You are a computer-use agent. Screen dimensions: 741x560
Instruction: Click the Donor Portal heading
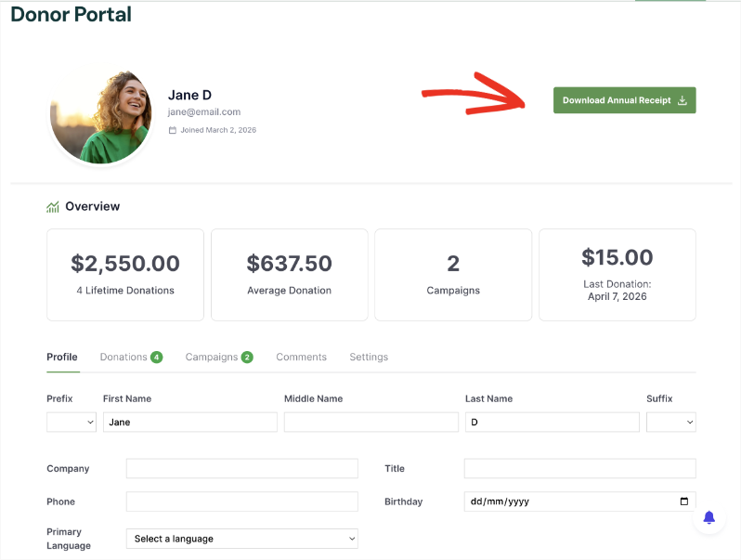[71, 14]
